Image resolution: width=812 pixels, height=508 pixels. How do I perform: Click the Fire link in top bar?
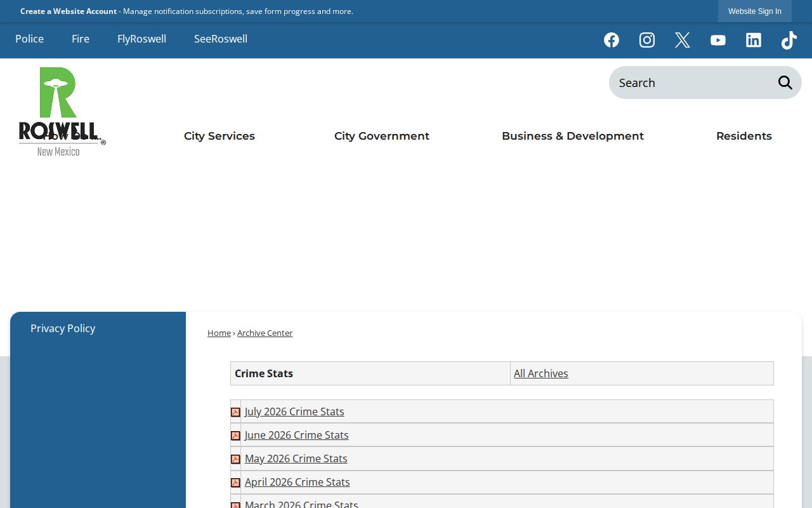click(81, 39)
